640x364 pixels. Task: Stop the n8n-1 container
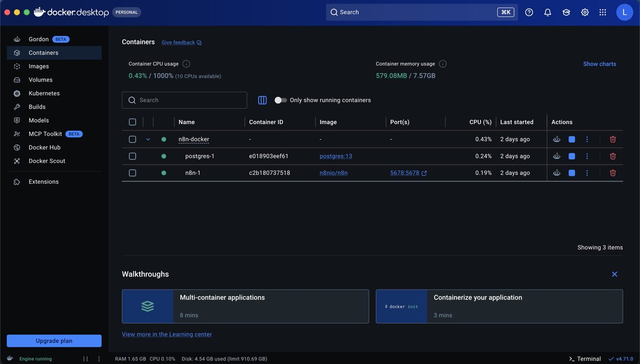[x=572, y=173]
